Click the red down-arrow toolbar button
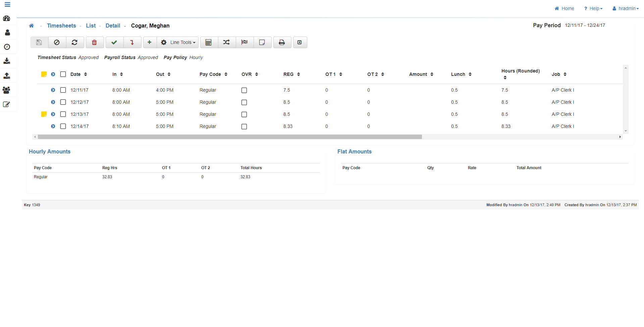The width and height of the screenshot is (644, 327). point(132,42)
